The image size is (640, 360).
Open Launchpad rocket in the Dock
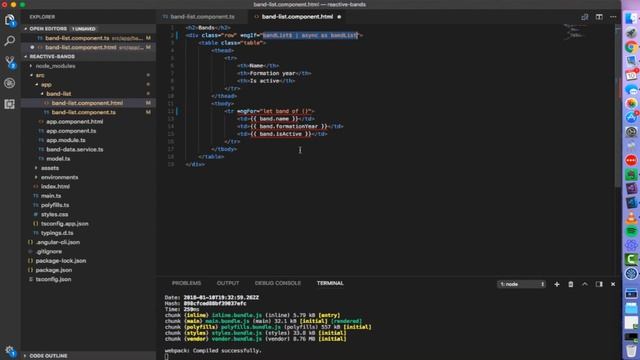[x=631, y=33]
